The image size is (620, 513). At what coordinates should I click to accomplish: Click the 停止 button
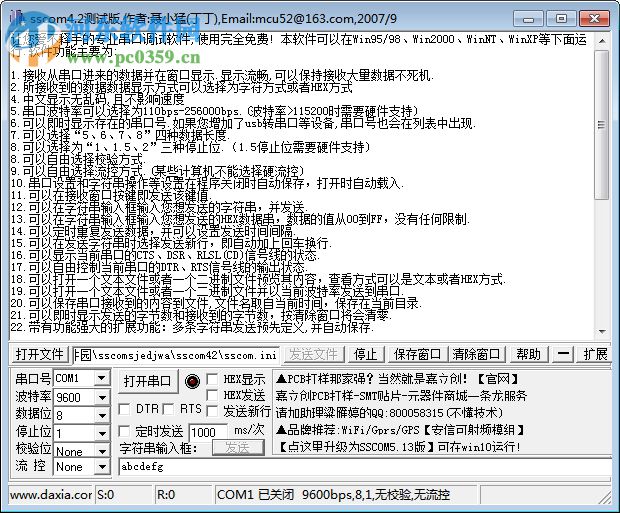point(365,354)
